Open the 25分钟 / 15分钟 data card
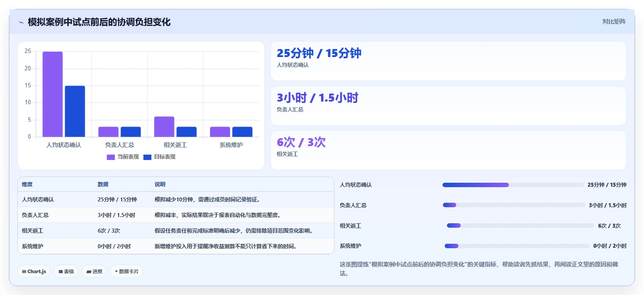Viewport: 644px width, 295px height. pos(448,61)
